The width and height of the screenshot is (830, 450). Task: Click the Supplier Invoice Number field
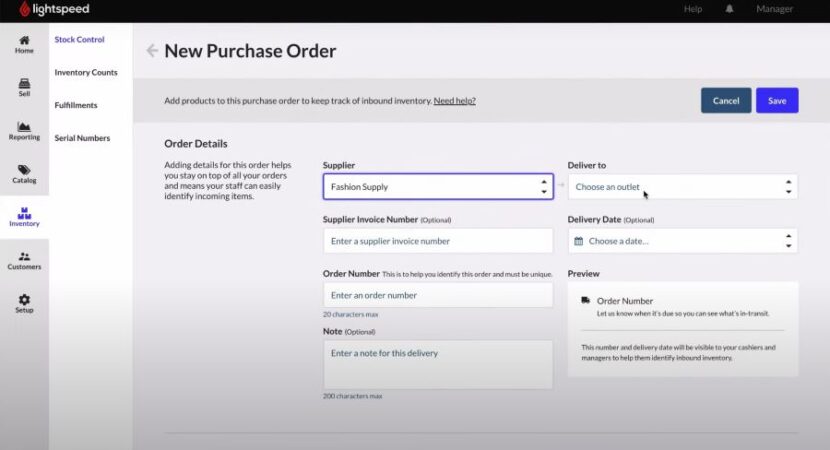(x=437, y=241)
